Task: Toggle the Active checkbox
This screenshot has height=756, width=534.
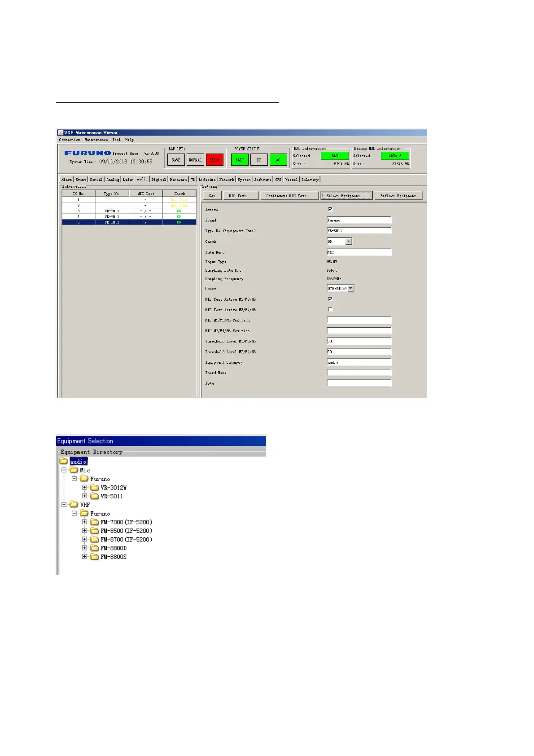Action: tap(330, 209)
